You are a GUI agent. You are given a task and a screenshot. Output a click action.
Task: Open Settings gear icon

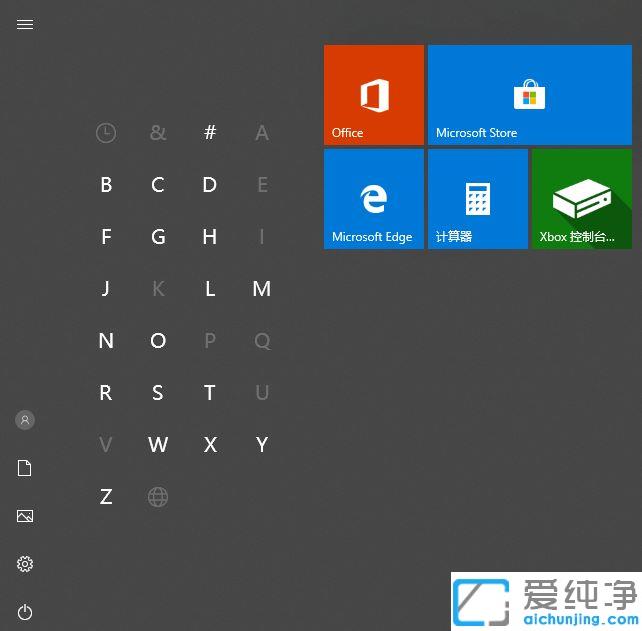point(25,564)
